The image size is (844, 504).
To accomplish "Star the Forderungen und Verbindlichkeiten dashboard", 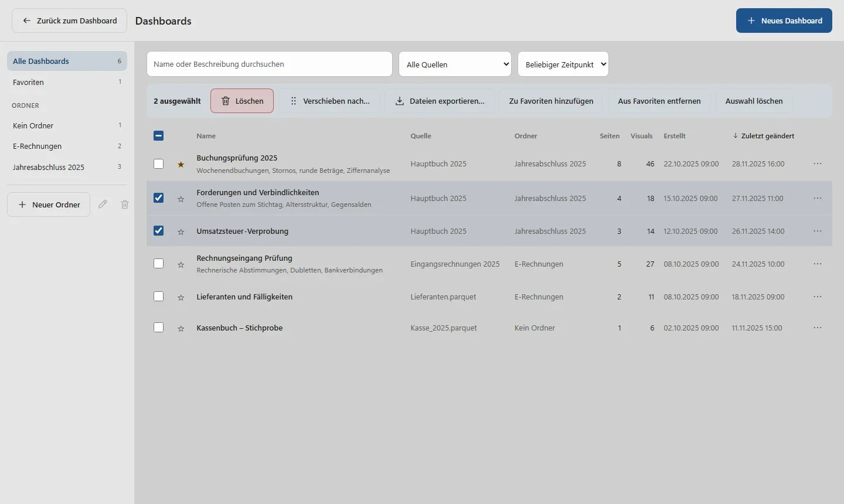I will point(181,199).
